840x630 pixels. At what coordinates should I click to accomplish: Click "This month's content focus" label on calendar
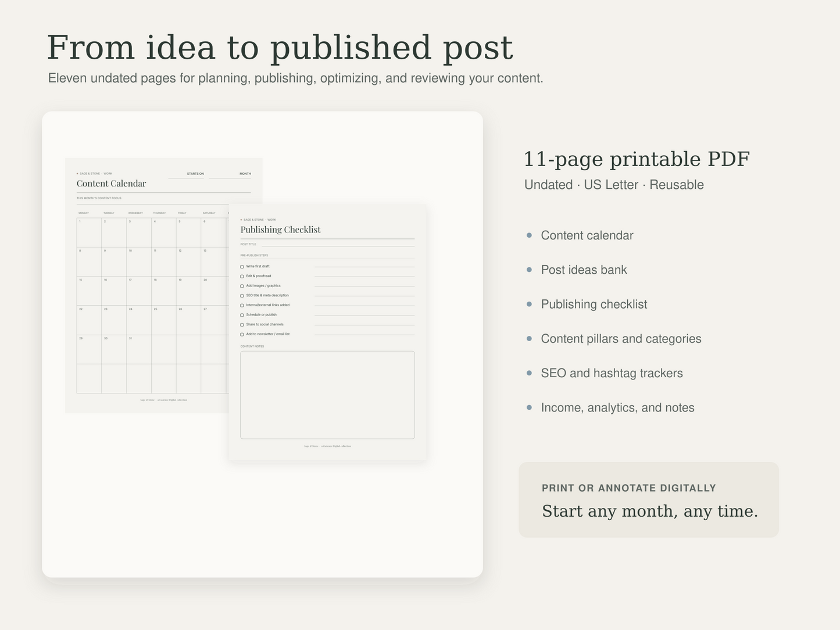(x=99, y=198)
